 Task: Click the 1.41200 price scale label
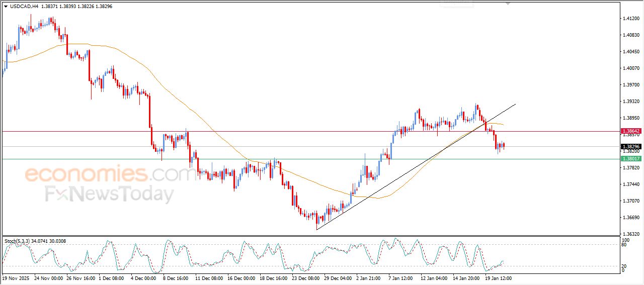coord(630,19)
